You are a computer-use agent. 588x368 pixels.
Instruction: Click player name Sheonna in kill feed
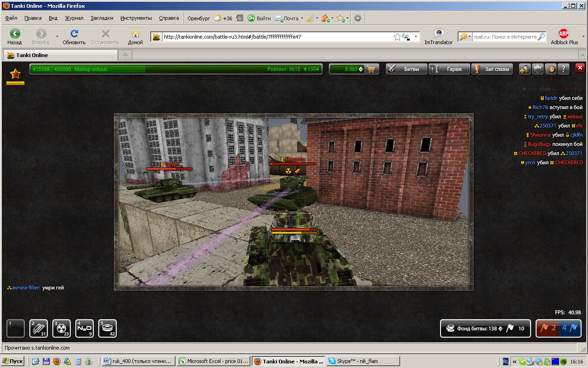pos(540,135)
